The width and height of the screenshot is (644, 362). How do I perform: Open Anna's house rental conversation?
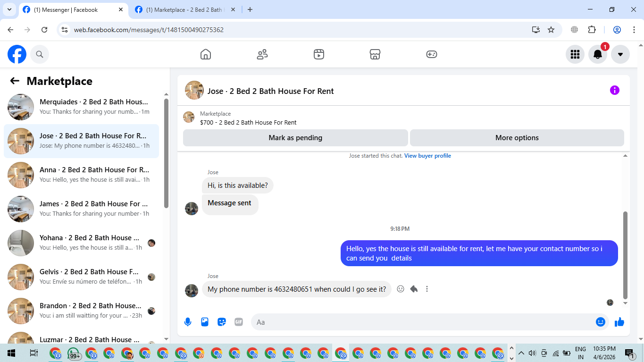(81, 175)
